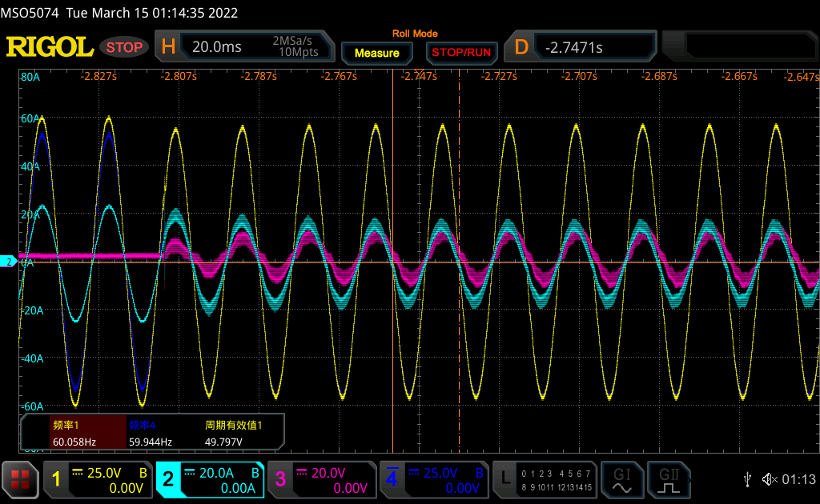Click the channel 2 ground level marker

(9, 262)
